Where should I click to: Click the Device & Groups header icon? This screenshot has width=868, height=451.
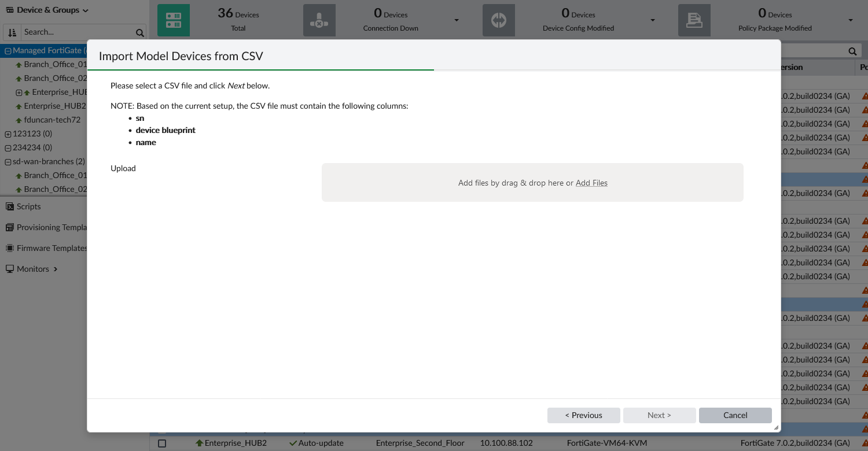(10, 10)
